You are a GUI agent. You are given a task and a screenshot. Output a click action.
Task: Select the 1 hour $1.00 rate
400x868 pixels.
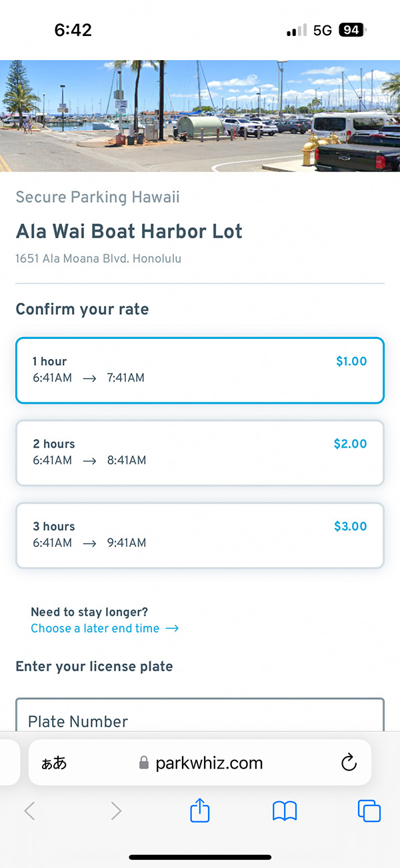click(x=200, y=370)
